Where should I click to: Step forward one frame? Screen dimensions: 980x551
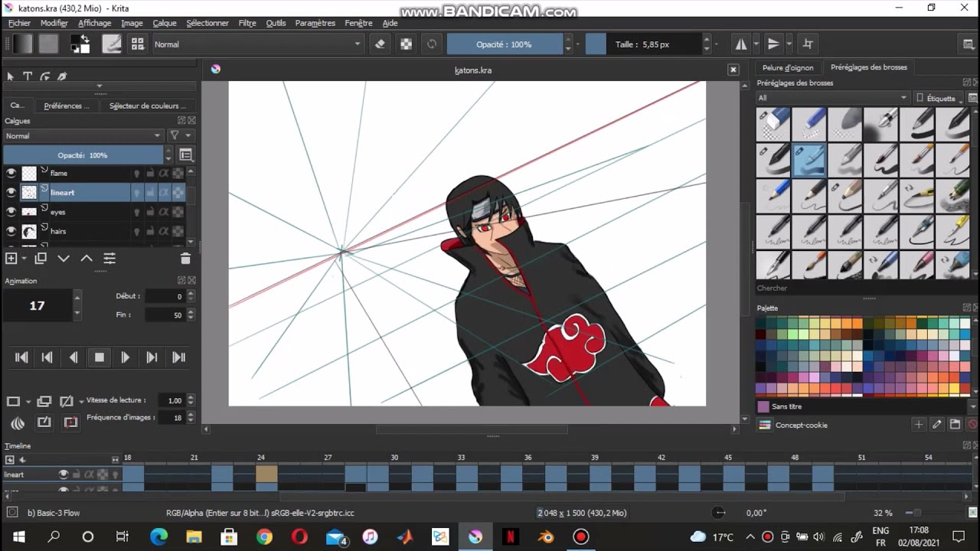126,357
